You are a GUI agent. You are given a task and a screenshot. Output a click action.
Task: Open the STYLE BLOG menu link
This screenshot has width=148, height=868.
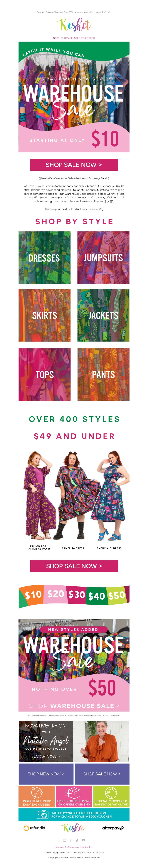tap(88, 38)
